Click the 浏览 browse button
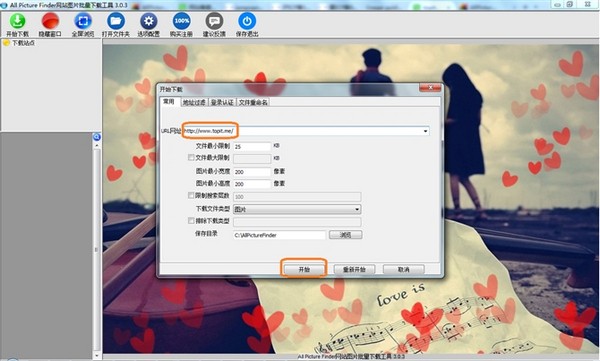The width and height of the screenshot is (600, 361). (346, 235)
